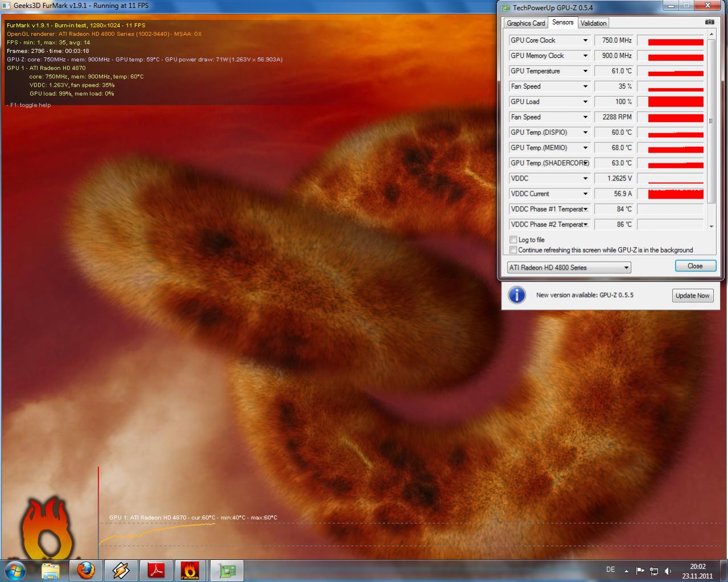This screenshot has height=582, width=728.
Task: Click the VDDC Current 56.9 A value
Action: point(614,194)
